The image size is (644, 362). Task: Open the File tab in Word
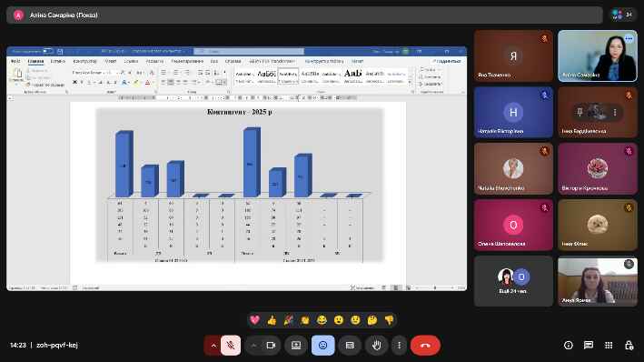point(15,61)
